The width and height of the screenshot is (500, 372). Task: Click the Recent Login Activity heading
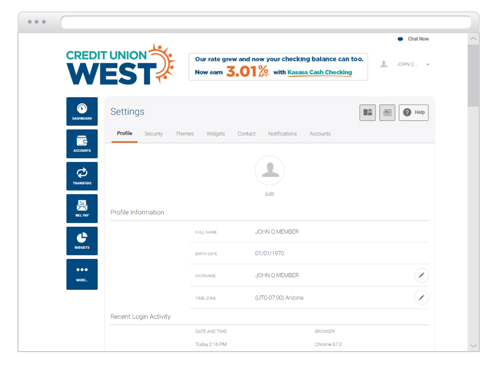point(140,317)
